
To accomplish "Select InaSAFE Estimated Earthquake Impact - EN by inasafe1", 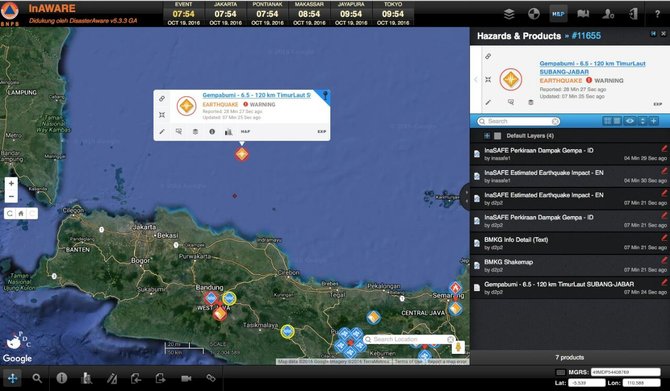I will tap(570, 176).
